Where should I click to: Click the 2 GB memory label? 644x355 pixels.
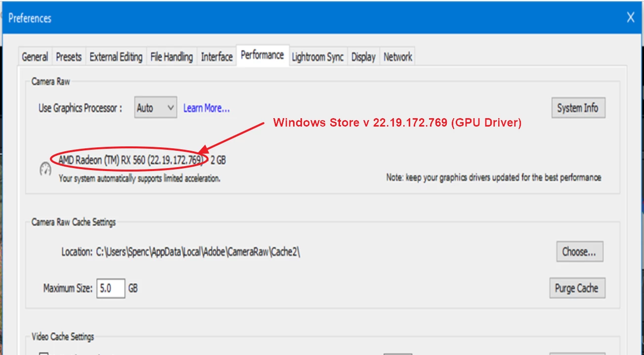(218, 160)
